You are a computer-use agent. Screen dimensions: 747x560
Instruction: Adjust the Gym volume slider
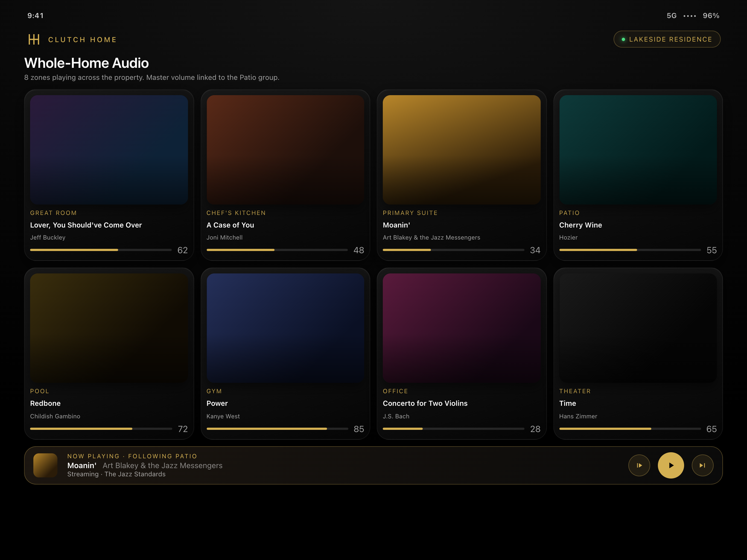pyautogui.click(x=277, y=428)
